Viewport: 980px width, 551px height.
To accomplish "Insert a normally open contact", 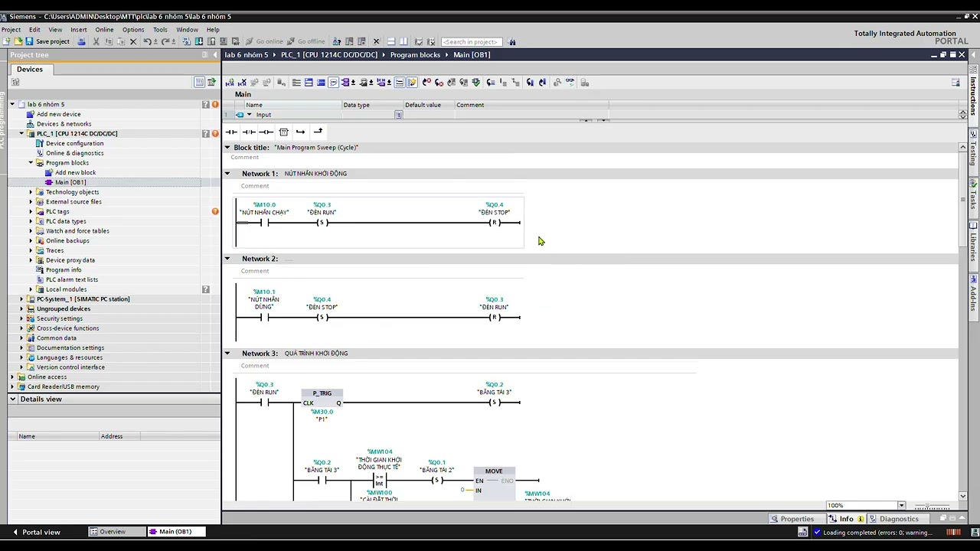I will (x=231, y=132).
